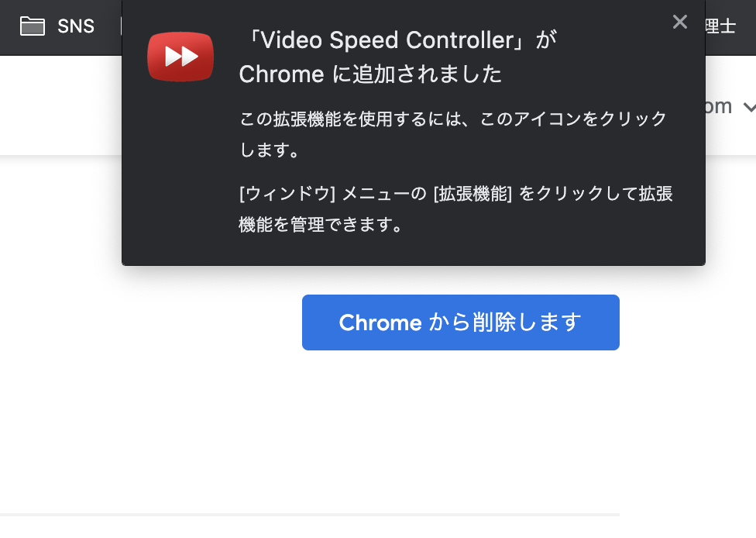
Task: Click the この拡張機能を使用するには paragraph
Action: (453, 134)
